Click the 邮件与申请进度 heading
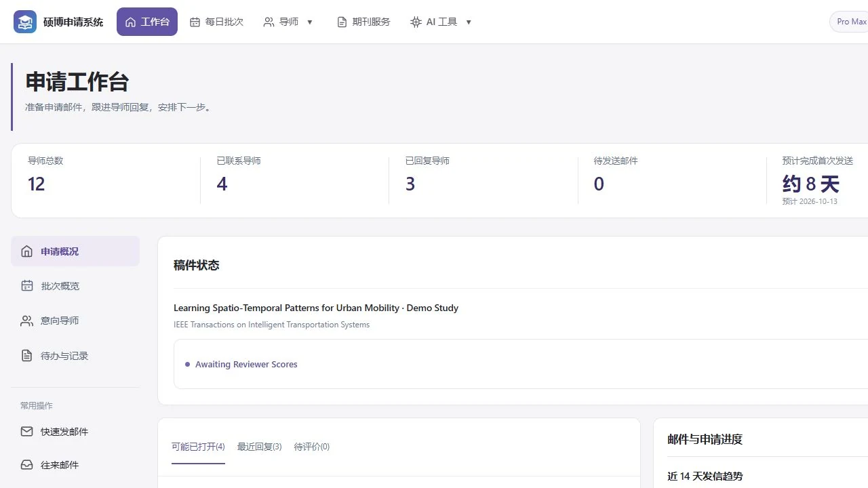868x488 pixels. pyautogui.click(x=705, y=439)
